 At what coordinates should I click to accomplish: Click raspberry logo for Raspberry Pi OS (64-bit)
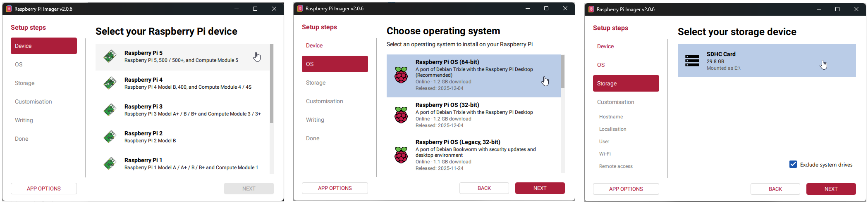[401, 75]
